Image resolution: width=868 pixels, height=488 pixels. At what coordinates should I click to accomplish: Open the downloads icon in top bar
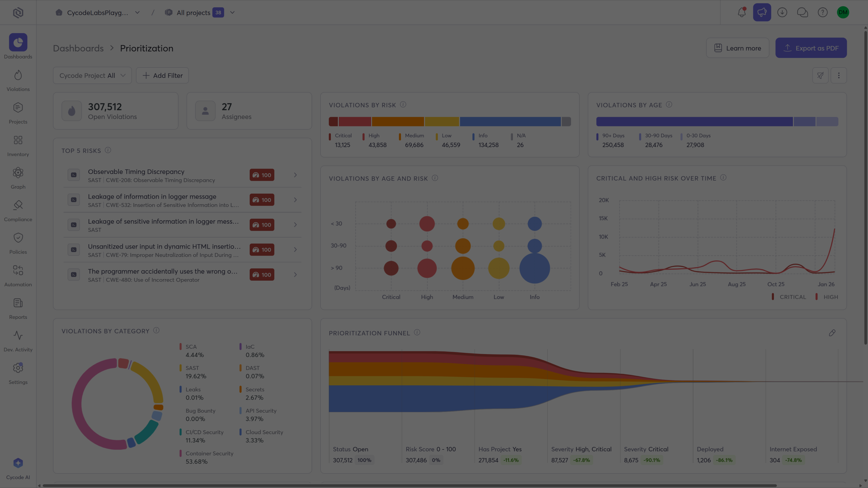[782, 12]
